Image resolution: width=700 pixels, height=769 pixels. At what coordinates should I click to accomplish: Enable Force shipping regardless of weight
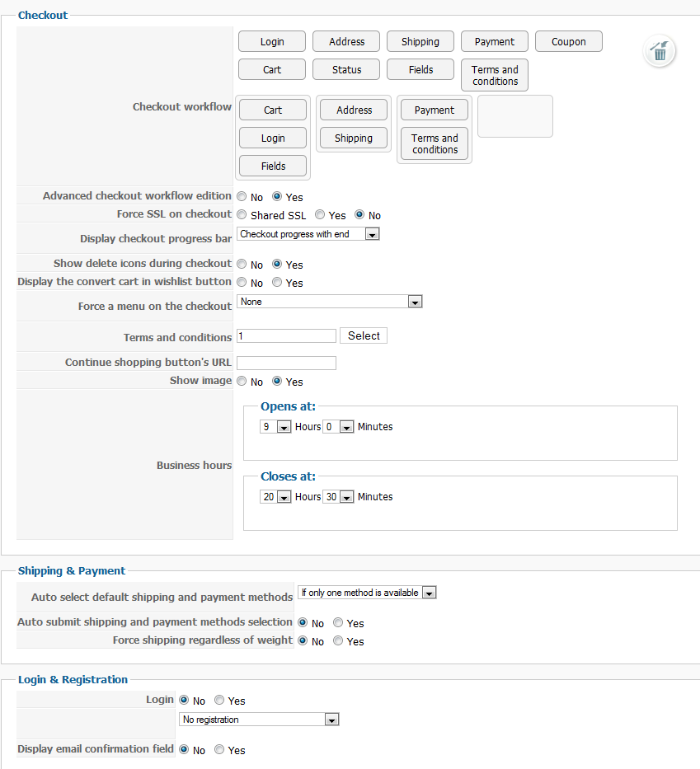(x=338, y=641)
